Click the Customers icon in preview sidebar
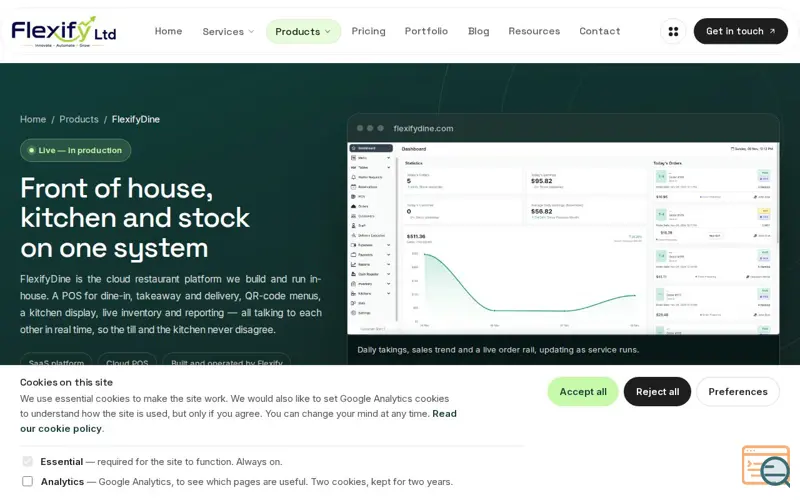The image size is (800, 500). point(354,216)
